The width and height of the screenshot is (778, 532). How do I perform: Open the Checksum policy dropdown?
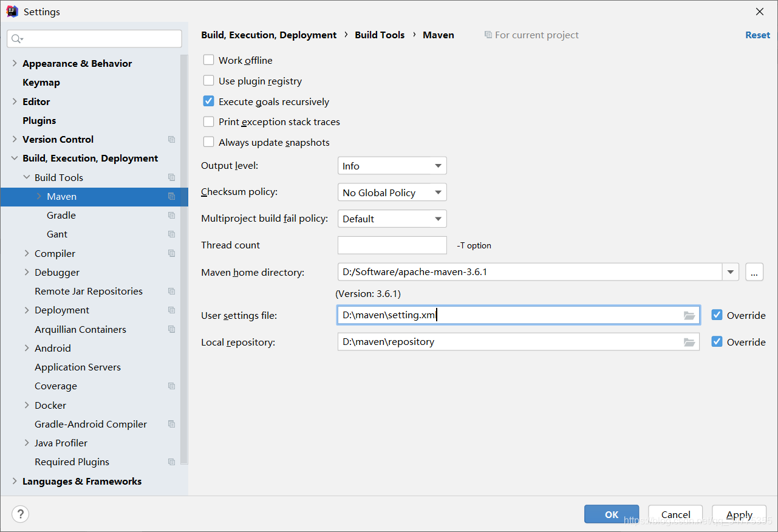392,193
